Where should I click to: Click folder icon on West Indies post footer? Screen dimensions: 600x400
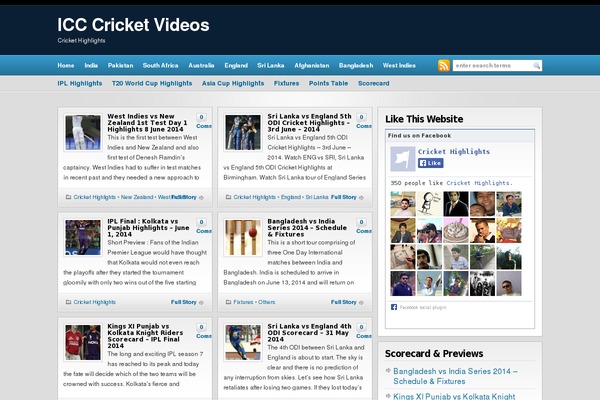coord(68,197)
